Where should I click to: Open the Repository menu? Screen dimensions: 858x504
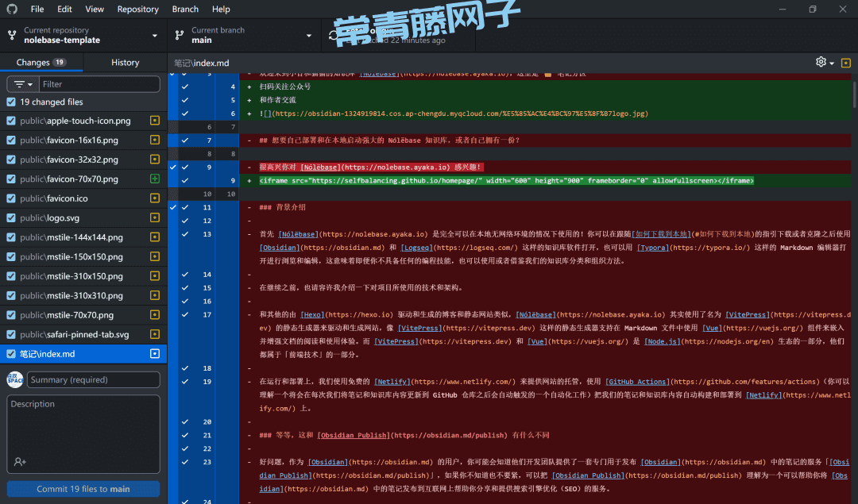pyautogui.click(x=138, y=9)
